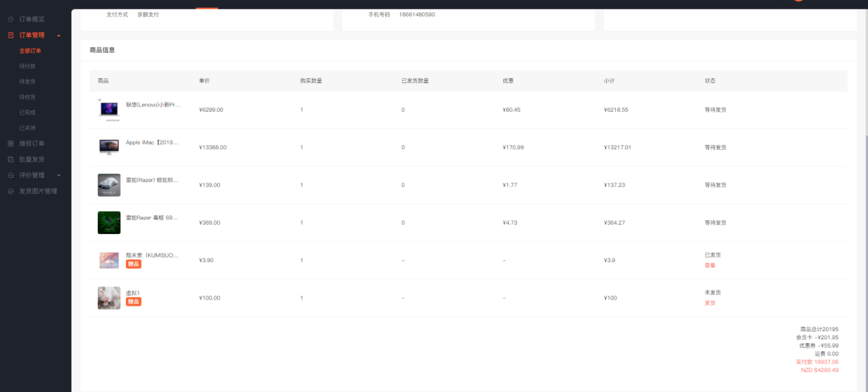Show 已关闭 orders
Screen dimensions: 868x392
coord(28,128)
